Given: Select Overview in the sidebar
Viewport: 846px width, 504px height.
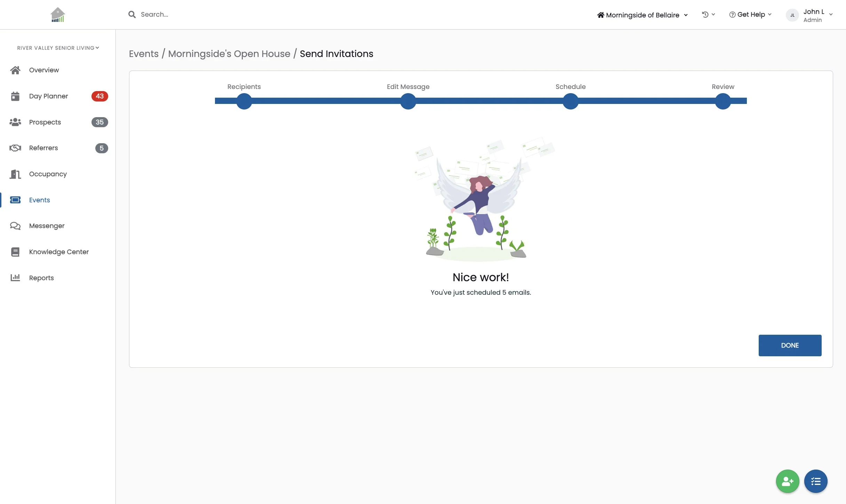Looking at the screenshot, I should 44,70.
